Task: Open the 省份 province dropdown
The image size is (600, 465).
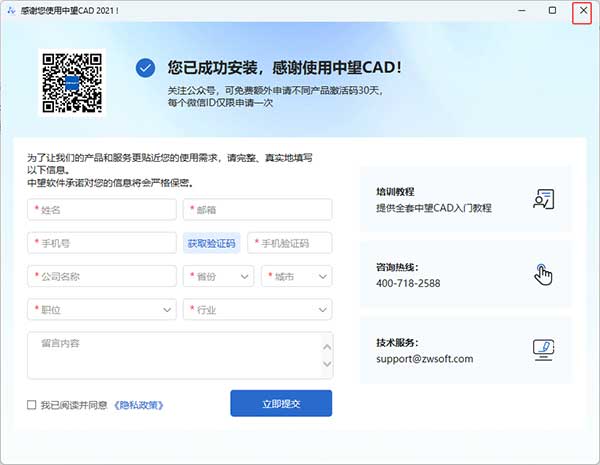Action: pos(218,276)
